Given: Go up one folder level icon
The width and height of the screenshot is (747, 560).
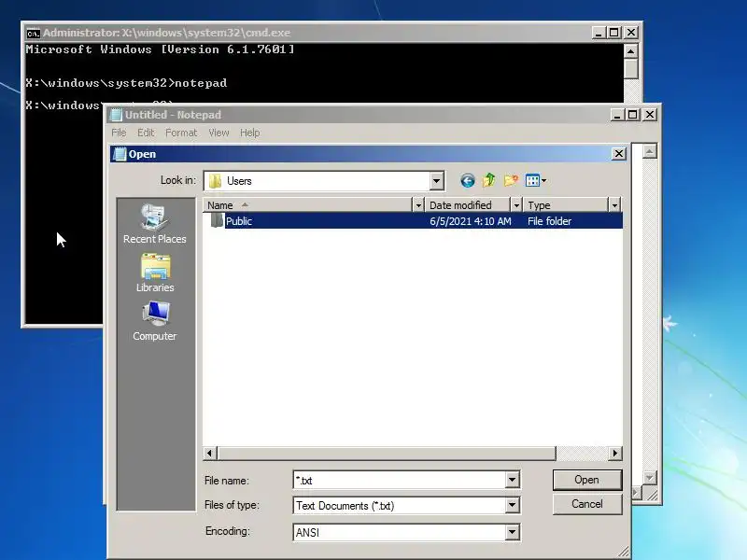Looking at the screenshot, I should (x=489, y=180).
